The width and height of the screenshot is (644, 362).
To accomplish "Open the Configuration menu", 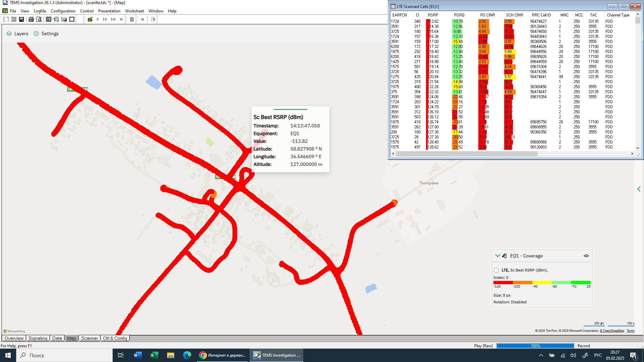I will coord(63,11).
